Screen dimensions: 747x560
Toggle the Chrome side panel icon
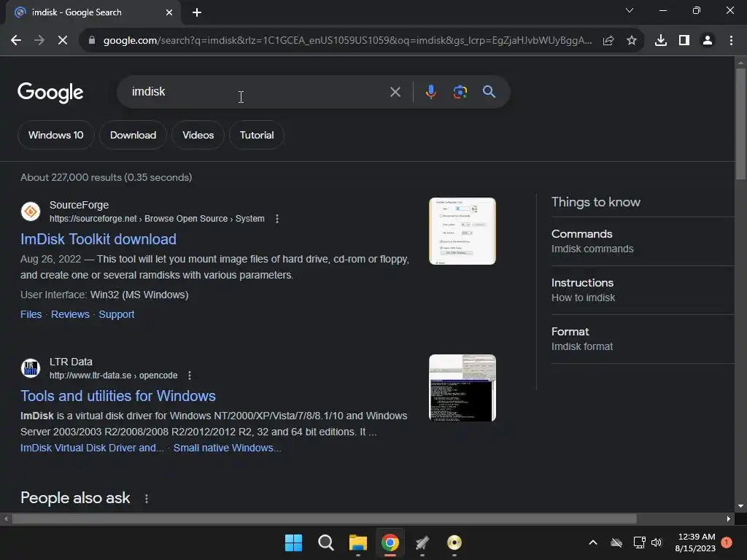pos(684,41)
